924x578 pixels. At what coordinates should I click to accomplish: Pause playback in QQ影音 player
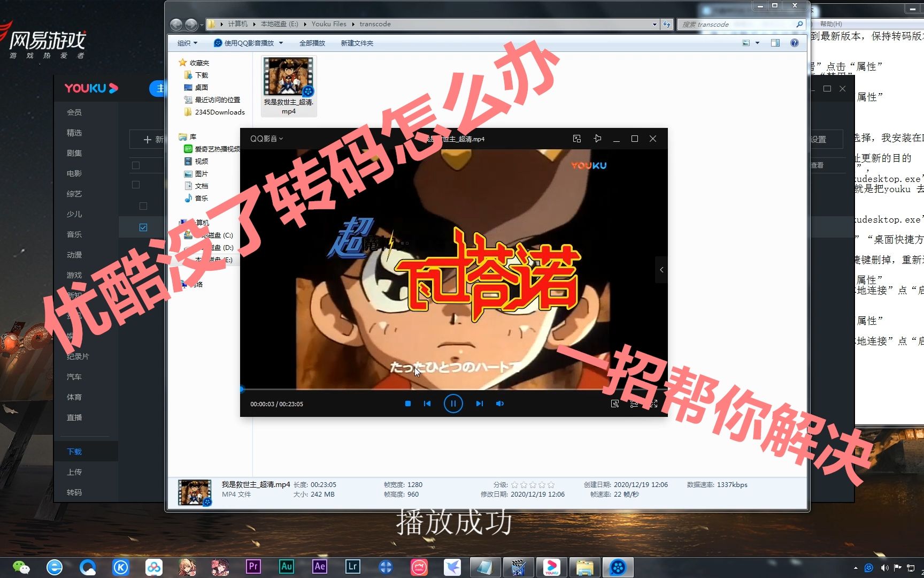click(x=453, y=404)
